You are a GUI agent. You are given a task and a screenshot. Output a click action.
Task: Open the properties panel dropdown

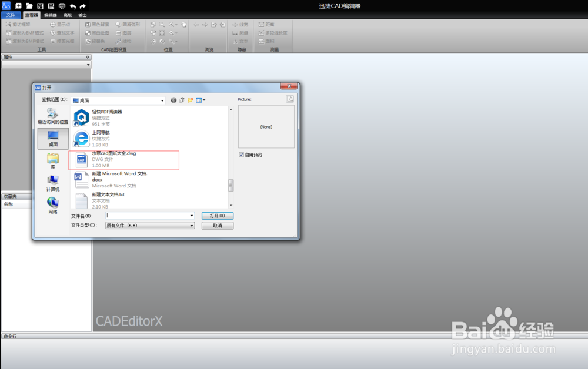pos(88,65)
